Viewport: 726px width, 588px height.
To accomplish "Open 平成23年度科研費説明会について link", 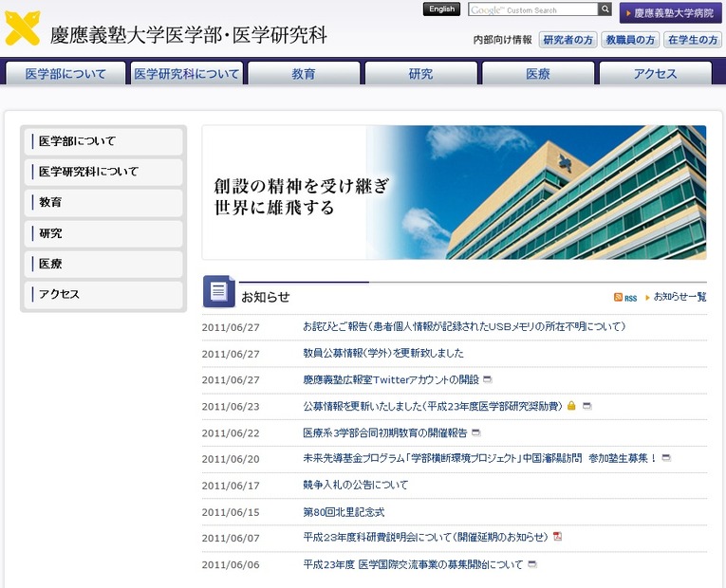I will [x=426, y=537].
